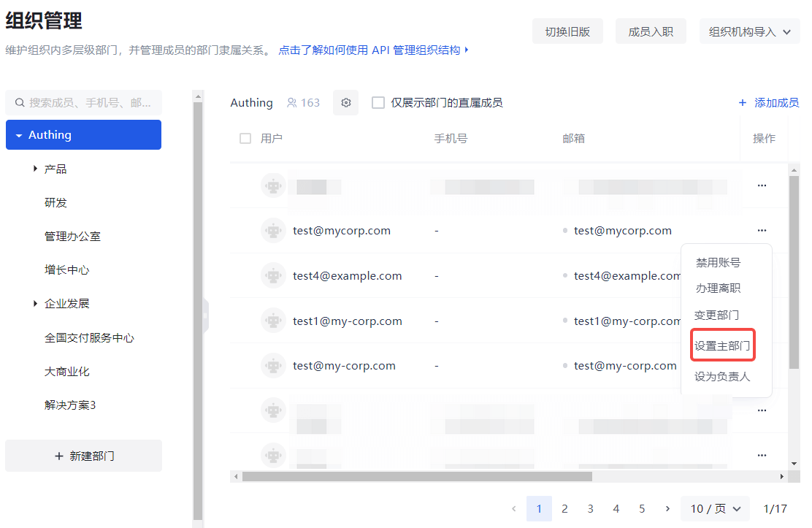
Task: Open the 10 / 页 page size dropdown
Action: click(715, 508)
